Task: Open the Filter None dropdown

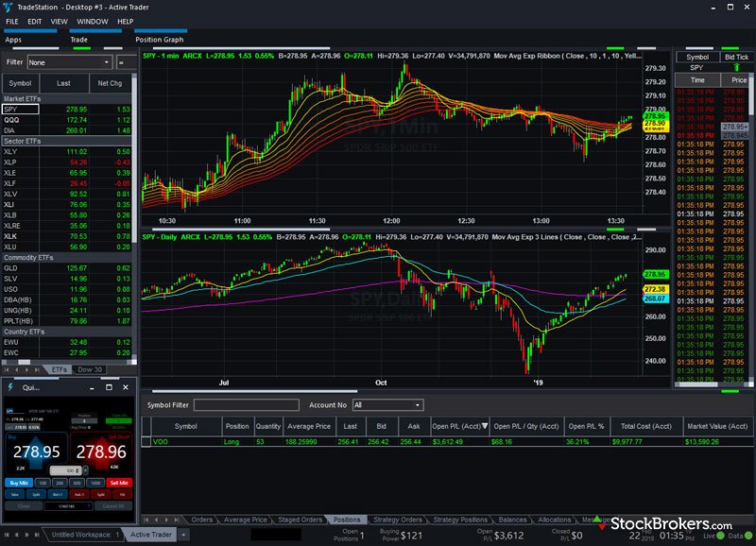Action: click(x=69, y=62)
